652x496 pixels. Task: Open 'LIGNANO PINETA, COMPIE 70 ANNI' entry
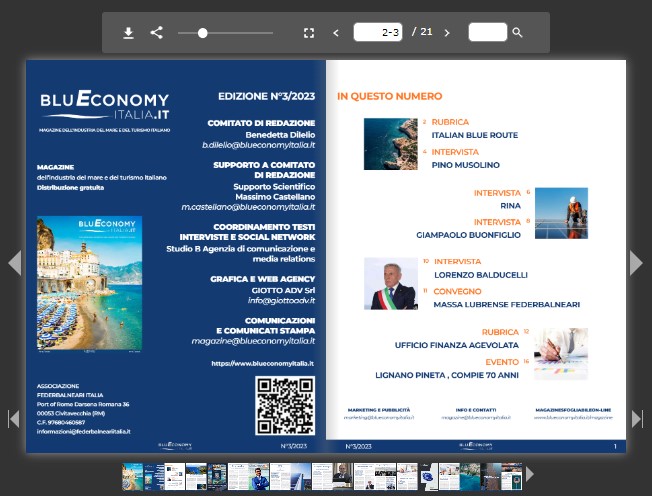point(447,375)
